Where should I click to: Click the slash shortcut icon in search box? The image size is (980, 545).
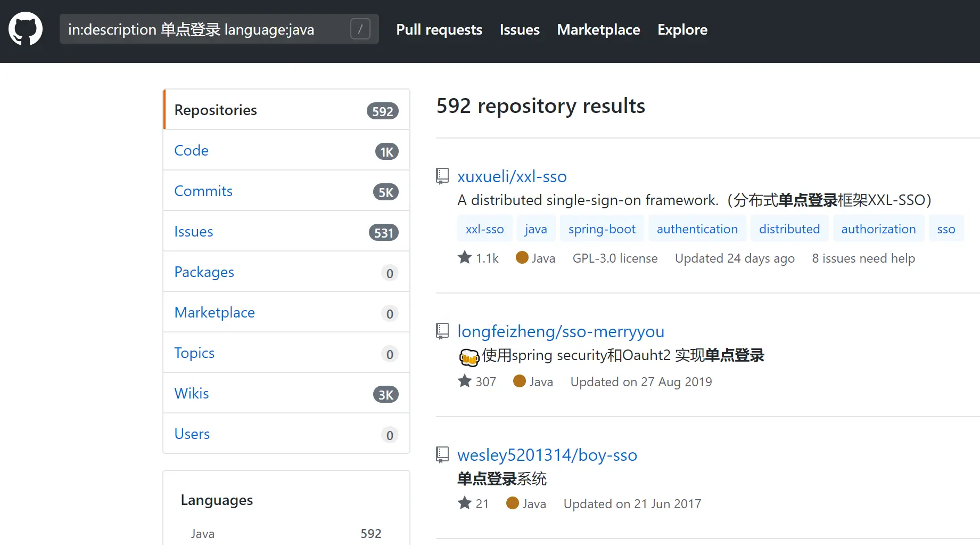(360, 29)
